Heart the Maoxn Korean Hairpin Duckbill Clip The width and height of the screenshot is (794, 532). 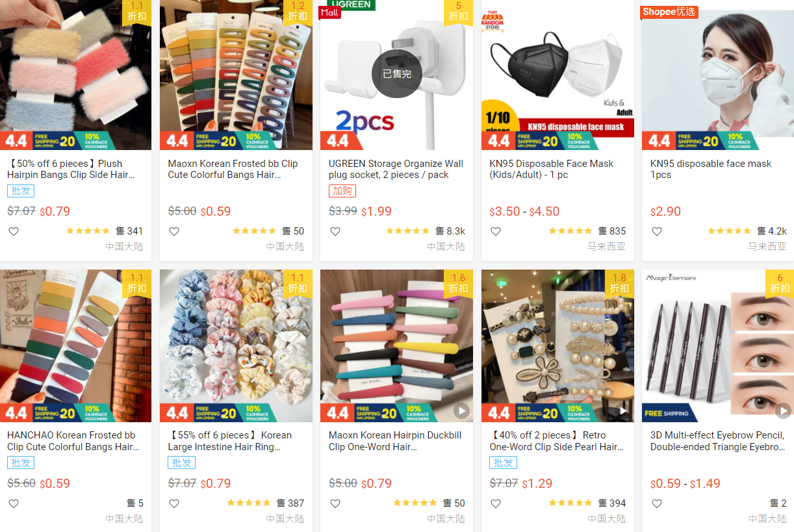(335, 503)
